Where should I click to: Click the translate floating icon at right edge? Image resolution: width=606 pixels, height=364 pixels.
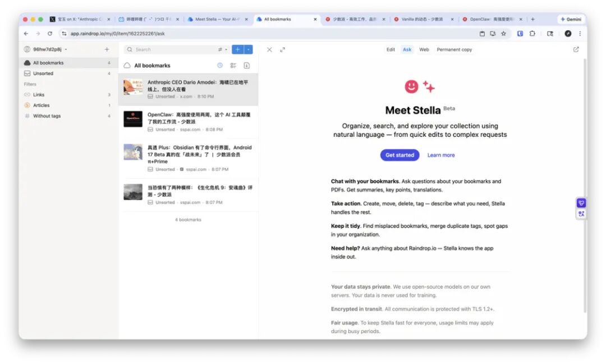click(581, 214)
